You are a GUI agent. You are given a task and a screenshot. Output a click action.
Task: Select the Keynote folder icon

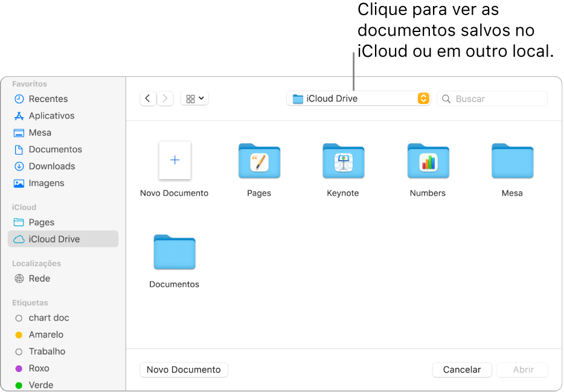(x=344, y=161)
